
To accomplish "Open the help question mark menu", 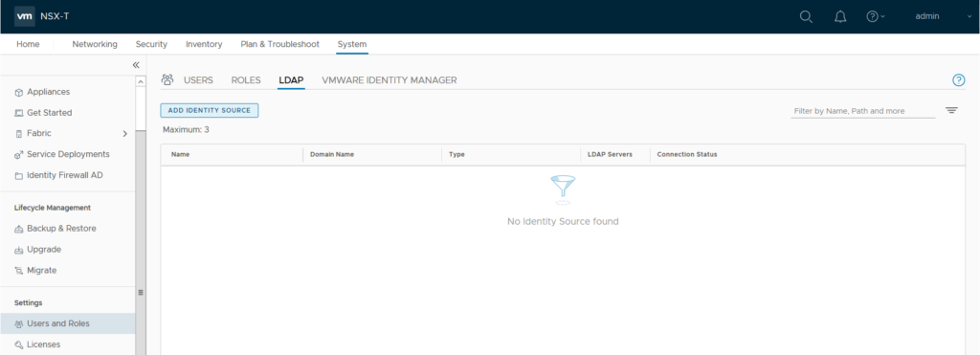I will (875, 17).
